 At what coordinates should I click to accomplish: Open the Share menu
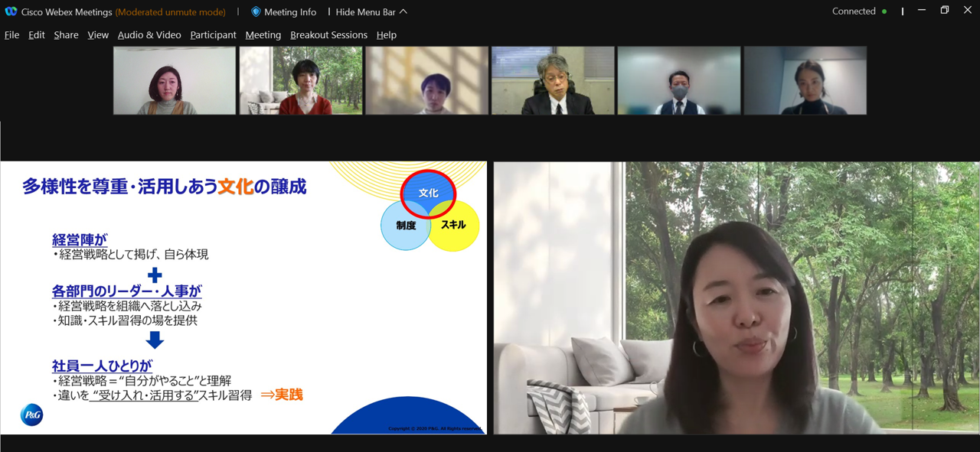pos(66,34)
